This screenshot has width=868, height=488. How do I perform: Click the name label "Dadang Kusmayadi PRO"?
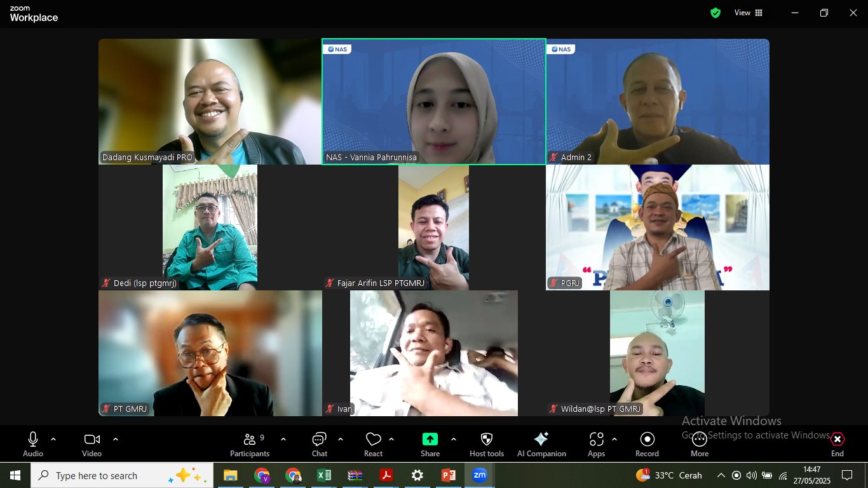point(147,157)
